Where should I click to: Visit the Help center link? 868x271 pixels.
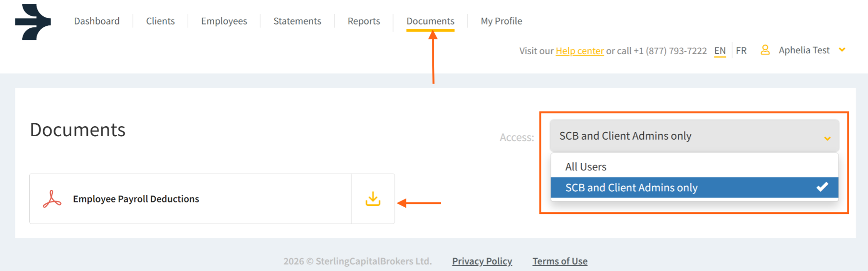click(x=579, y=51)
